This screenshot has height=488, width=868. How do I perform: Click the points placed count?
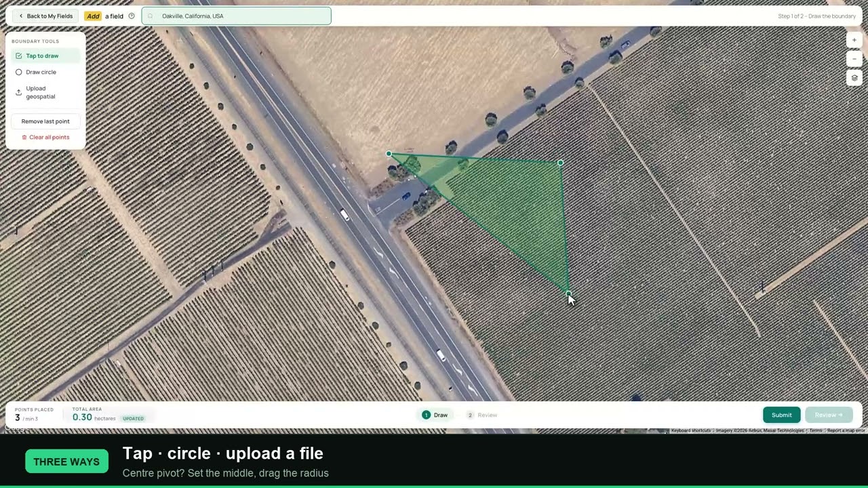tap(18, 418)
